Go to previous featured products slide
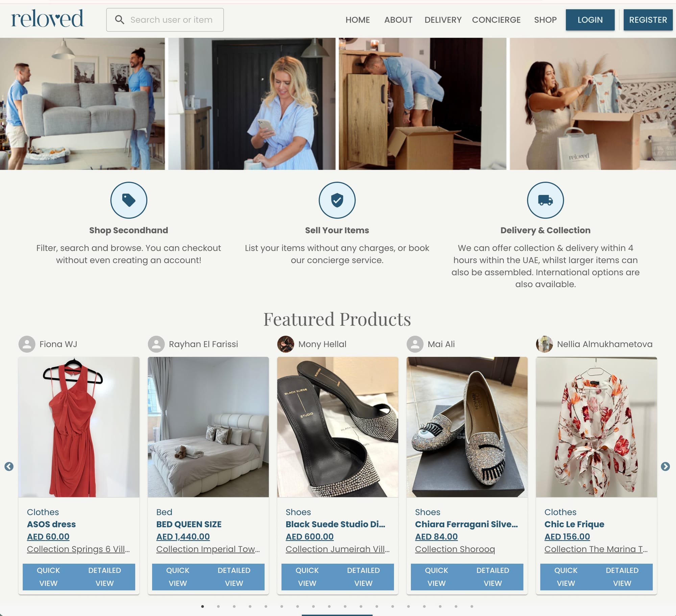The image size is (676, 616). [9, 467]
